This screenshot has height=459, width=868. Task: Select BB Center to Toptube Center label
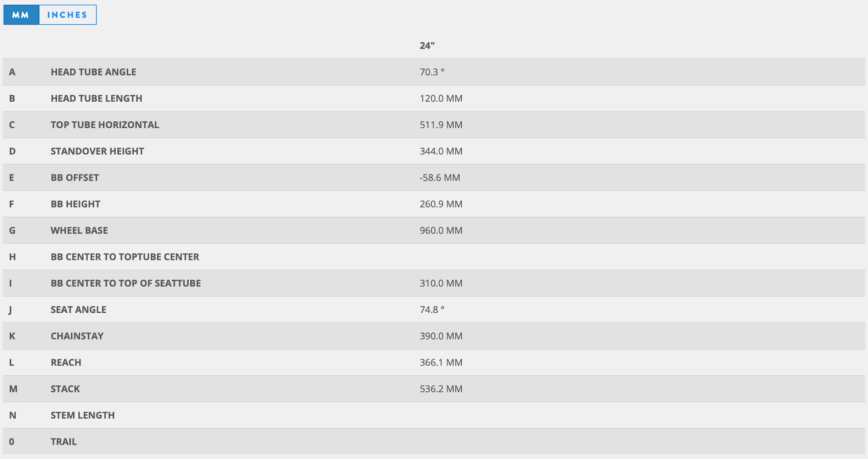coord(125,257)
